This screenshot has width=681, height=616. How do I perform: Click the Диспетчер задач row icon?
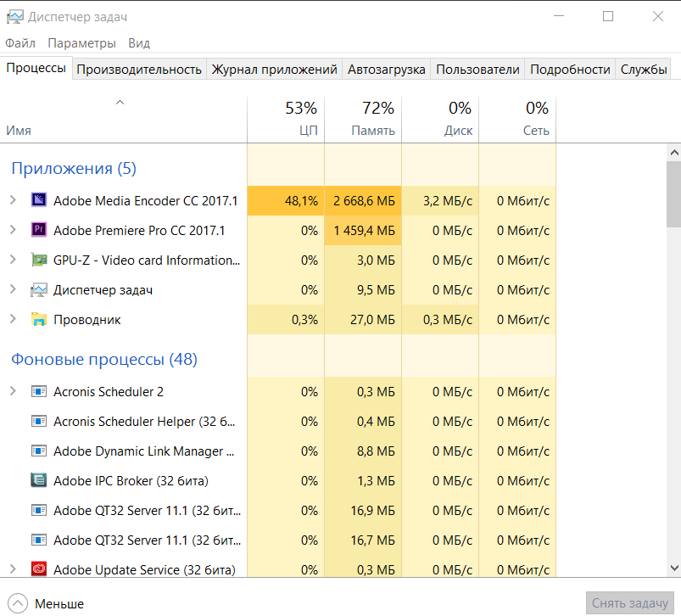coord(39,289)
